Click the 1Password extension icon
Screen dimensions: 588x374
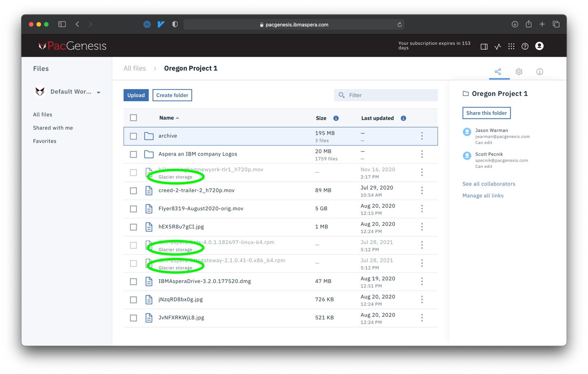click(147, 24)
